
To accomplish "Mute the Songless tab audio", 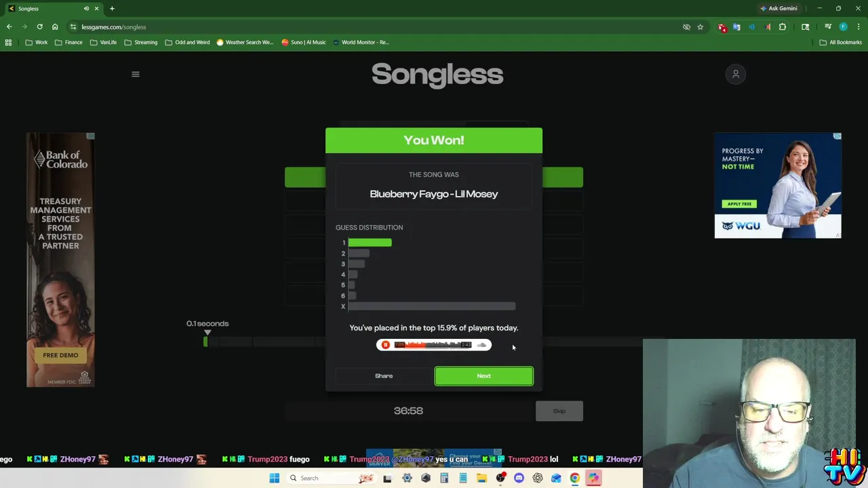I will pyautogui.click(x=86, y=9).
